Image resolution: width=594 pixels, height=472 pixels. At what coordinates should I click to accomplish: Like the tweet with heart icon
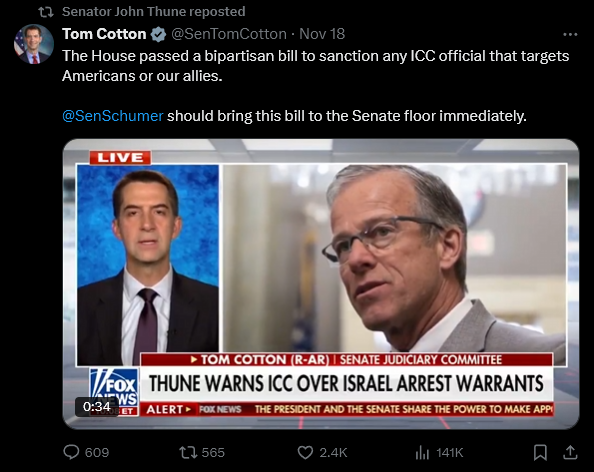[305, 452]
